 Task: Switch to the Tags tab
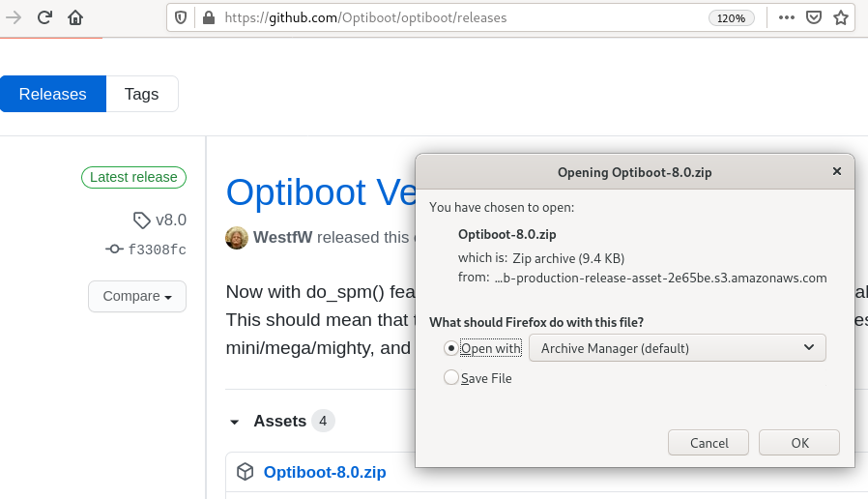(141, 94)
